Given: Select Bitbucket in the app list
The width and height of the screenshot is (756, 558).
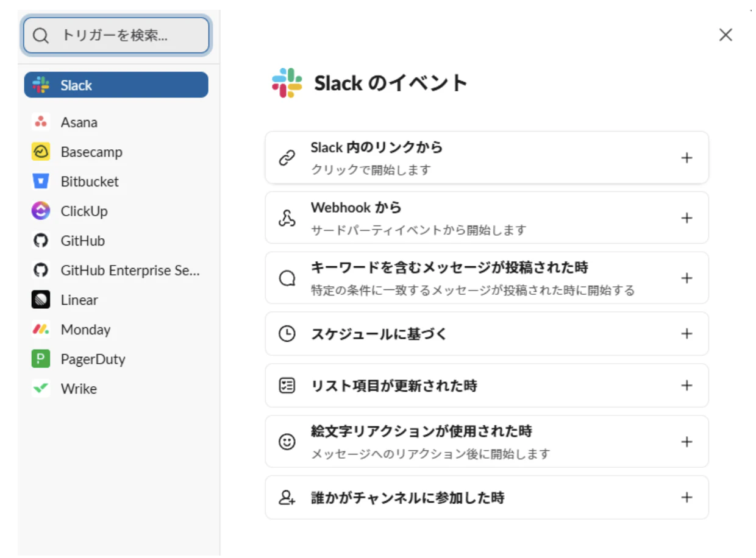Looking at the screenshot, I should pyautogui.click(x=116, y=182).
